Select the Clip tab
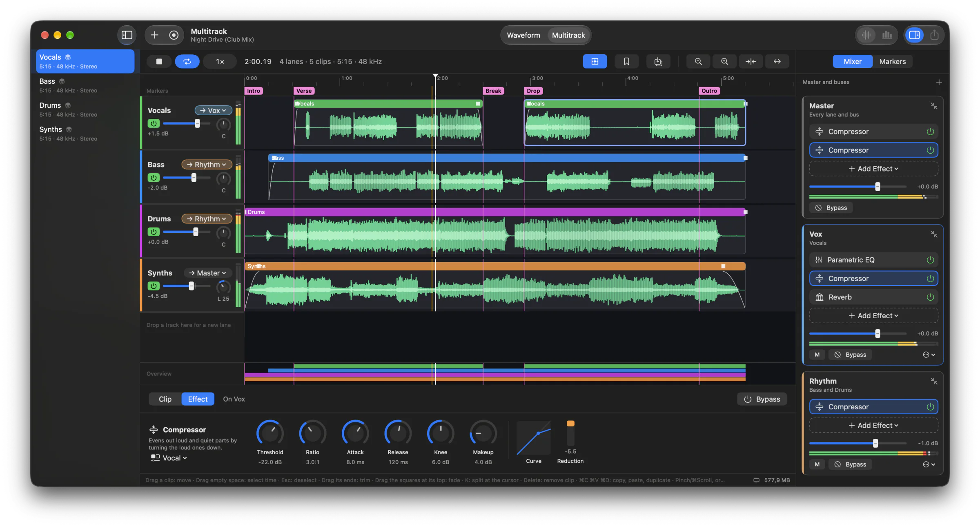This screenshot has height=527, width=980. 165,399
